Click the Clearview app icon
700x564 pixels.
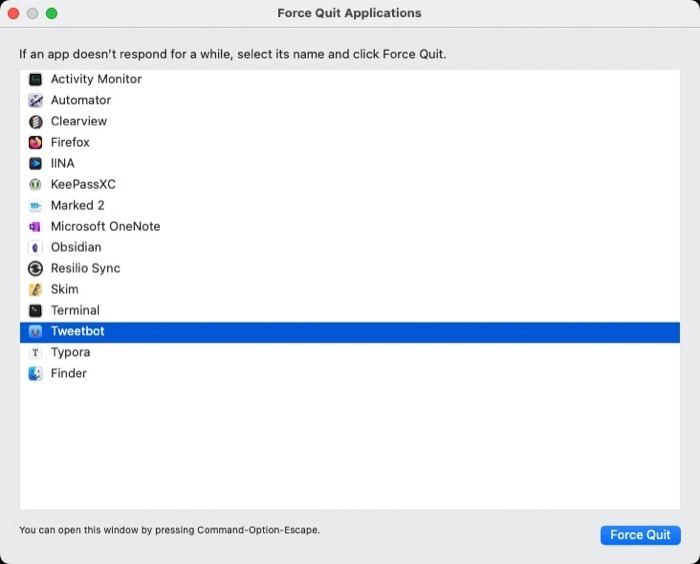35,121
